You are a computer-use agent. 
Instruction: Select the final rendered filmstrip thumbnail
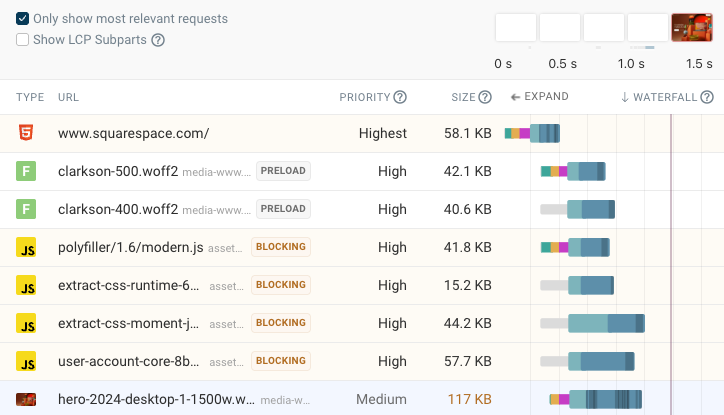click(692, 28)
